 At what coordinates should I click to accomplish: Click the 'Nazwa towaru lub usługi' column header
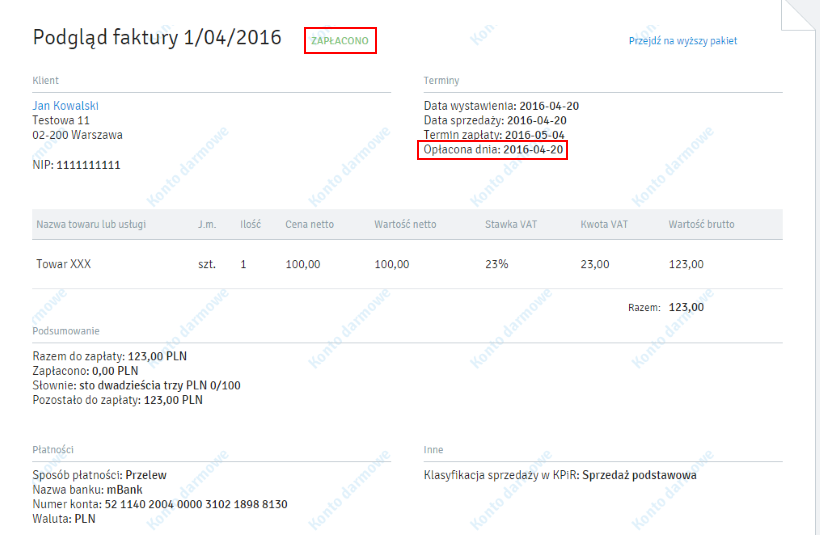91,224
